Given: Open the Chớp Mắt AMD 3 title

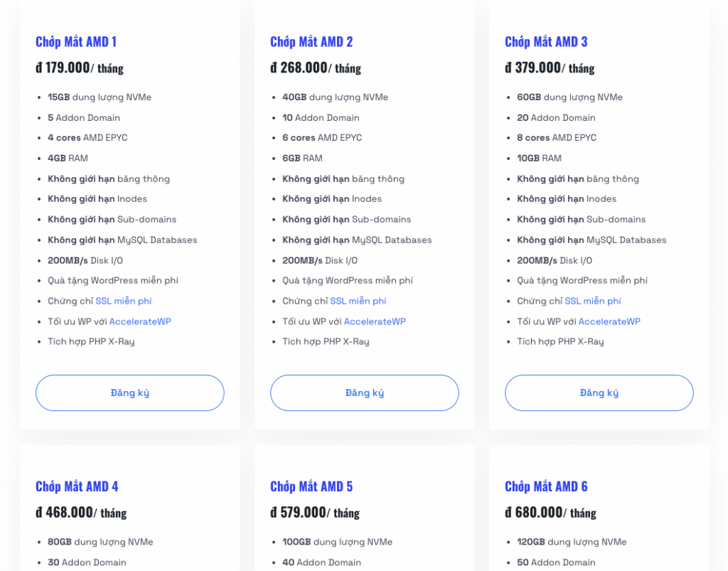Looking at the screenshot, I should click(x=546, y=42).
